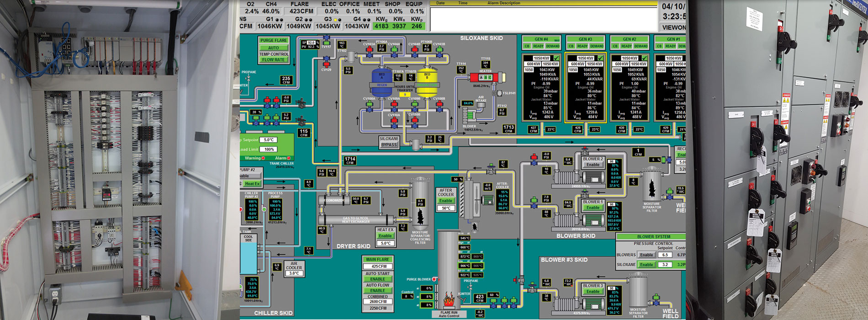Open the GEN #4 header button
The width and height of the screenshot is (868, 320).
tap(541, 39)
